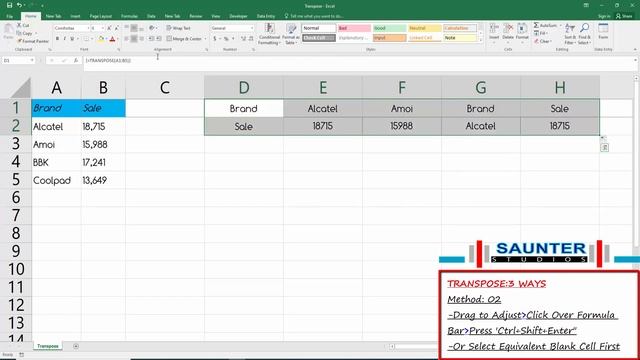The width and height of the screenshot is (640, 360).
Task: Select the Transpose sheet tab
Action: (48, 346)
